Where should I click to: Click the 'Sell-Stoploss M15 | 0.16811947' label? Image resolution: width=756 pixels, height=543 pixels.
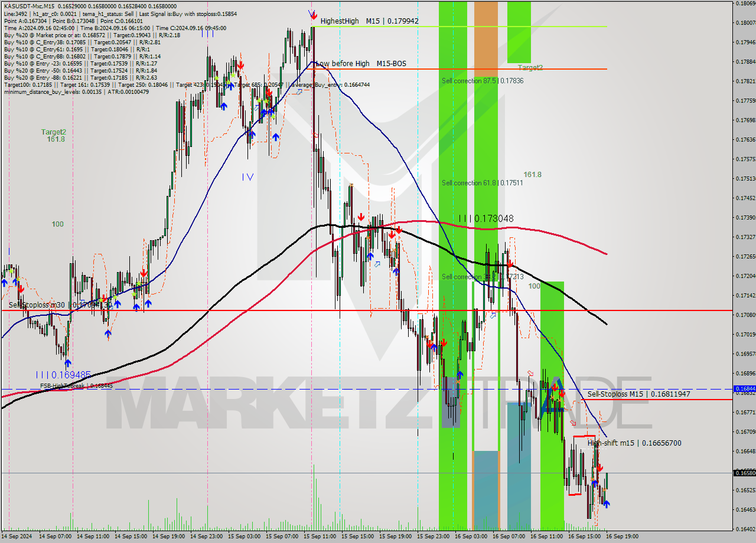click(x=638, y=394)
